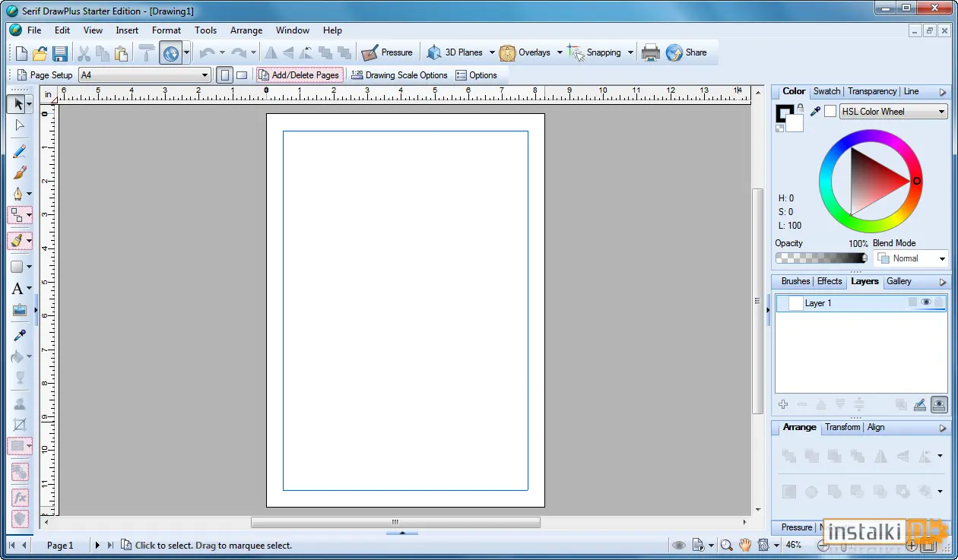Click the Options button in context bar

point(476,75)
